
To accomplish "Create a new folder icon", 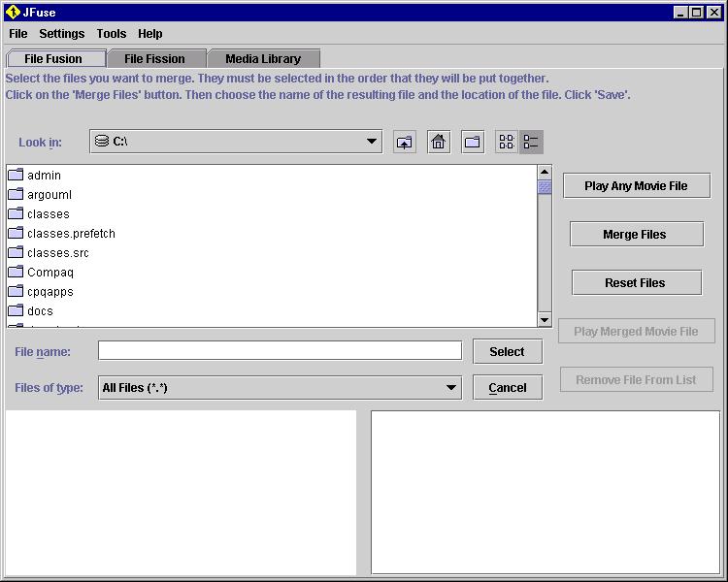I will [473, 143].
